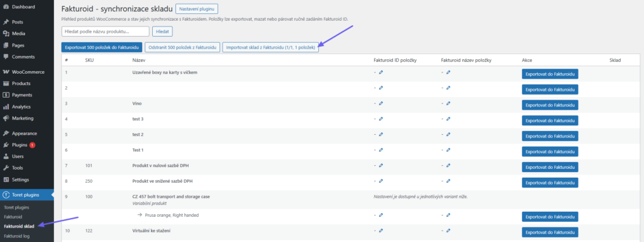Click SKU value 122
Screen dimensions: 644x242
[89, 231]
